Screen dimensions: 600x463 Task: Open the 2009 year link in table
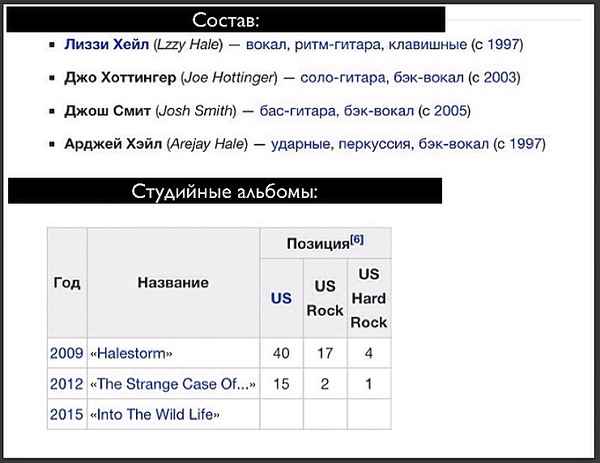pyautogui.click(x=66, y=353)
